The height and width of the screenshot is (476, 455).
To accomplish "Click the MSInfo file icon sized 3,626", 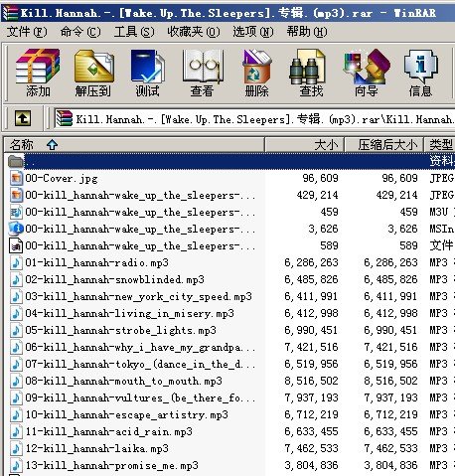I will (16, 229).
